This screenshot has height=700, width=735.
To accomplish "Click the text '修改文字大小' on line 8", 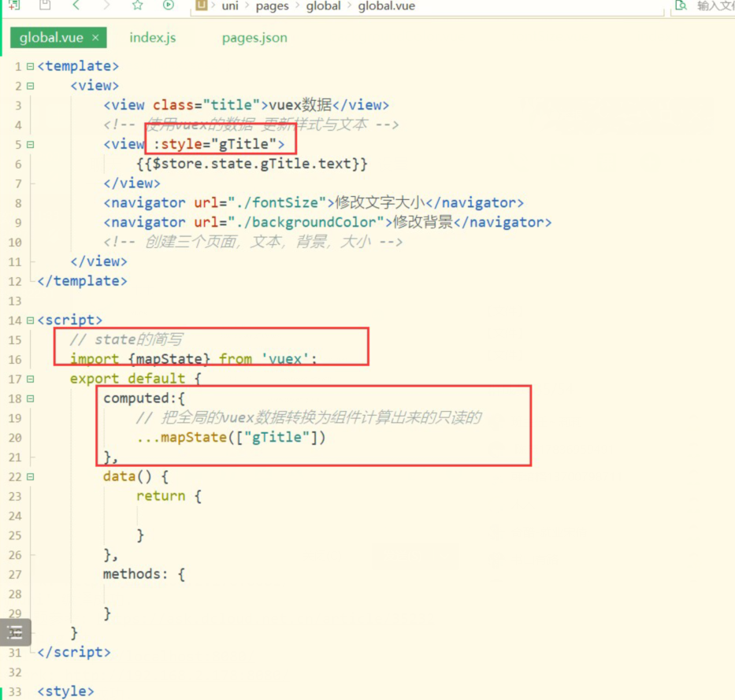I will (380, 203).
